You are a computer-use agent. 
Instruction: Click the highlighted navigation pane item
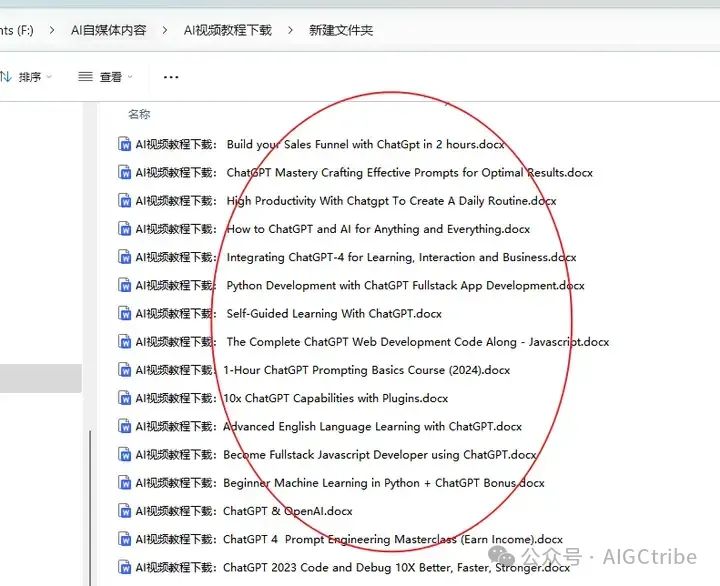tap(41, 378)
